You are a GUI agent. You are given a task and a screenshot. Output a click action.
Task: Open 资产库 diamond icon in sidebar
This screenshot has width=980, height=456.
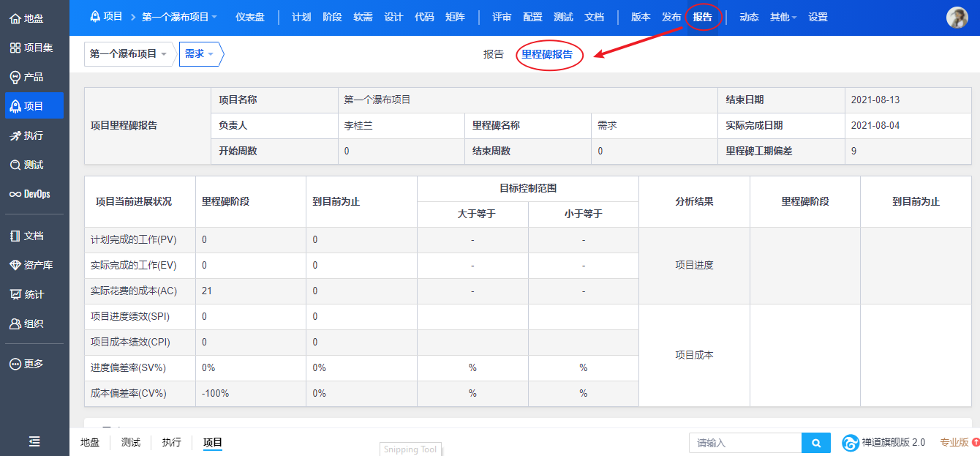[x=15, y=265]
